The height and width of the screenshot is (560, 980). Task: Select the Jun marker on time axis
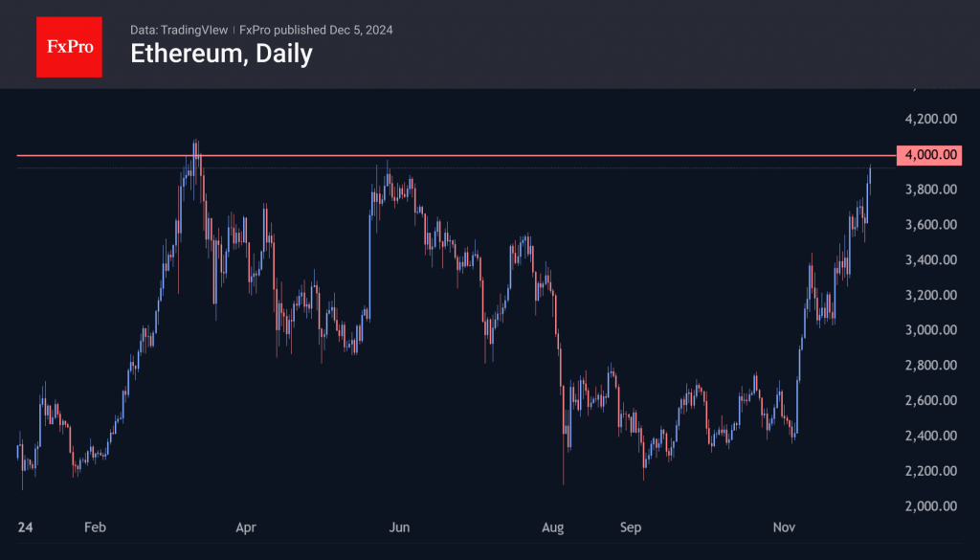[x=399, y=527]
